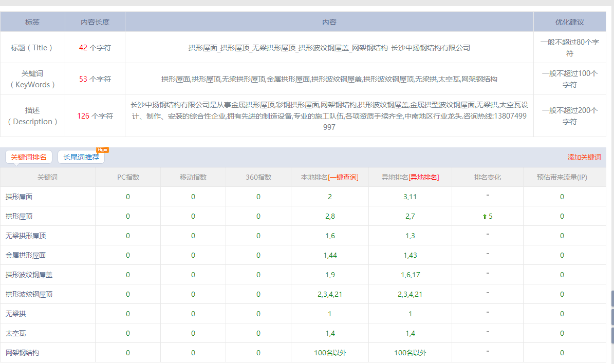
Task: Click the orange NEW badge on 长尾词推荐
Action: pyautogui.click(x=102, y=150)
